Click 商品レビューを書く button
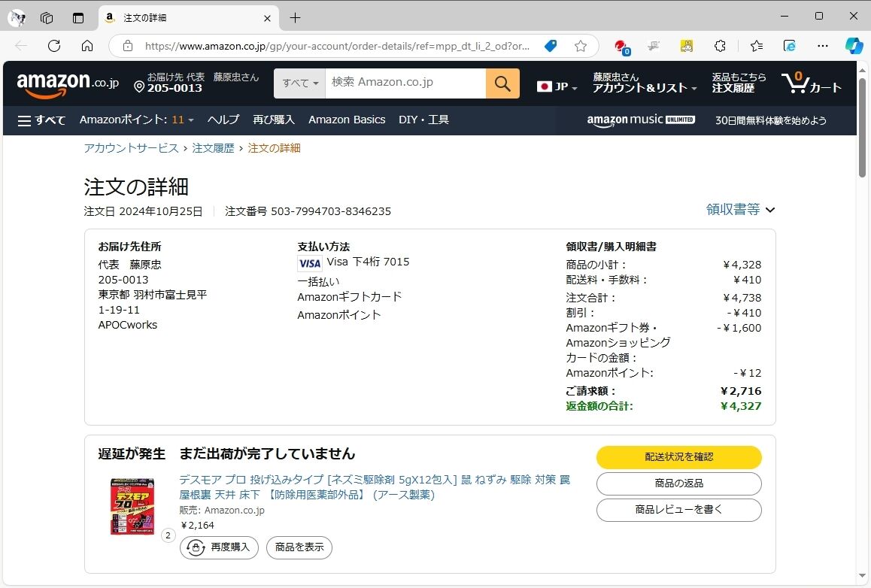Viewport: 871px width, 588px height. 678,510
